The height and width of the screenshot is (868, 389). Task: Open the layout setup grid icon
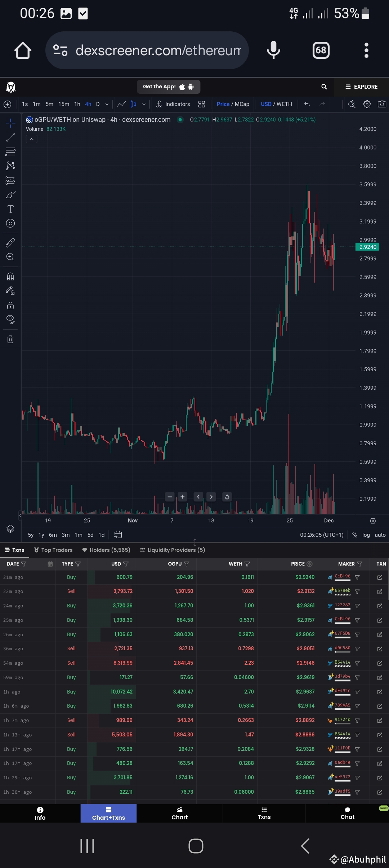[202, 104]
